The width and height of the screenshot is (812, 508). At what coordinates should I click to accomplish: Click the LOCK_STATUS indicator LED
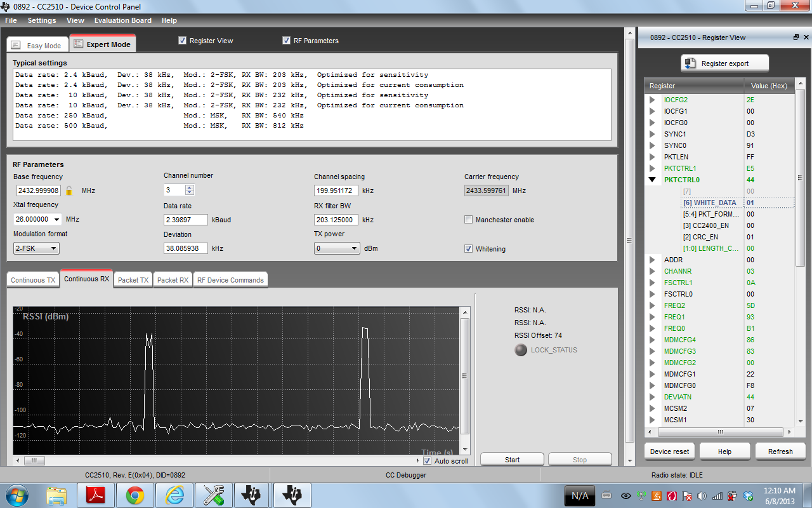pyautogui.click(x=521, y=350)
